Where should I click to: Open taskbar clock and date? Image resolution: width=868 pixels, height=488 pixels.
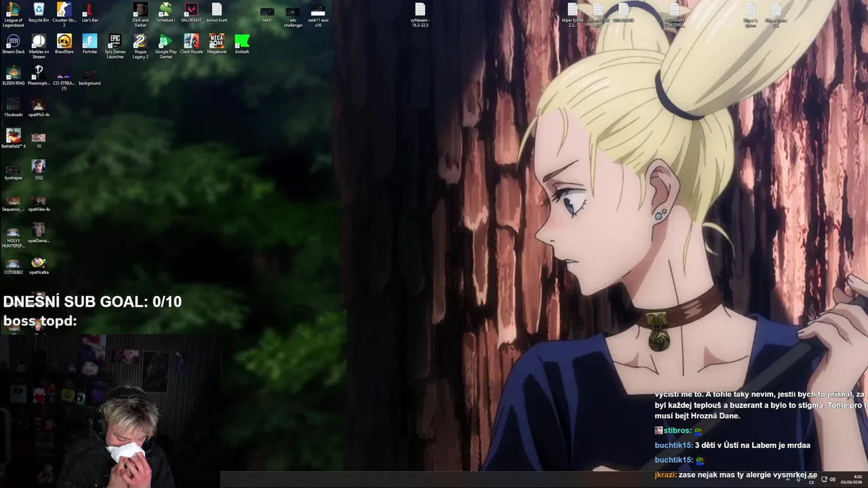852,479
